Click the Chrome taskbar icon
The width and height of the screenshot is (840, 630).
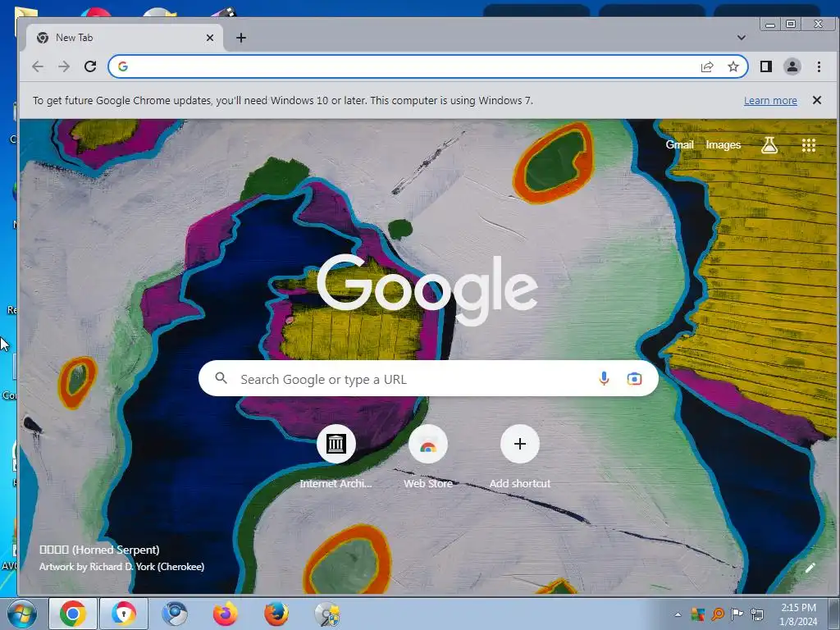point(73,614)
